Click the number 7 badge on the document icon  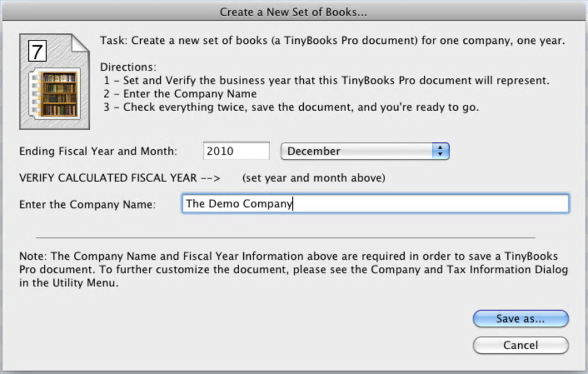tap(37, 52)
